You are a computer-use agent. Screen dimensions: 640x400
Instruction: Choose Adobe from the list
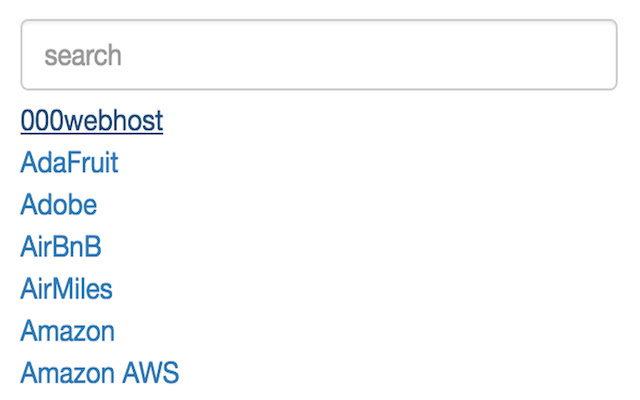59,205
